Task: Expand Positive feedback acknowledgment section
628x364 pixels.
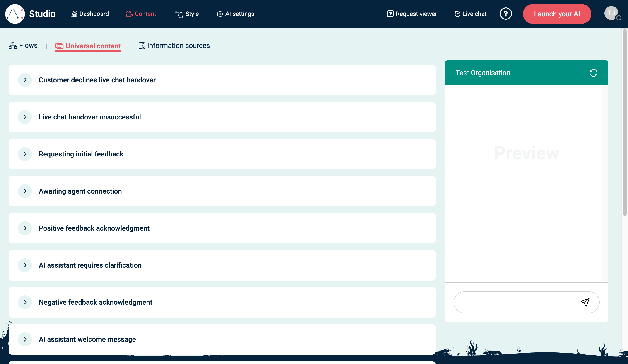Action: 25,228
